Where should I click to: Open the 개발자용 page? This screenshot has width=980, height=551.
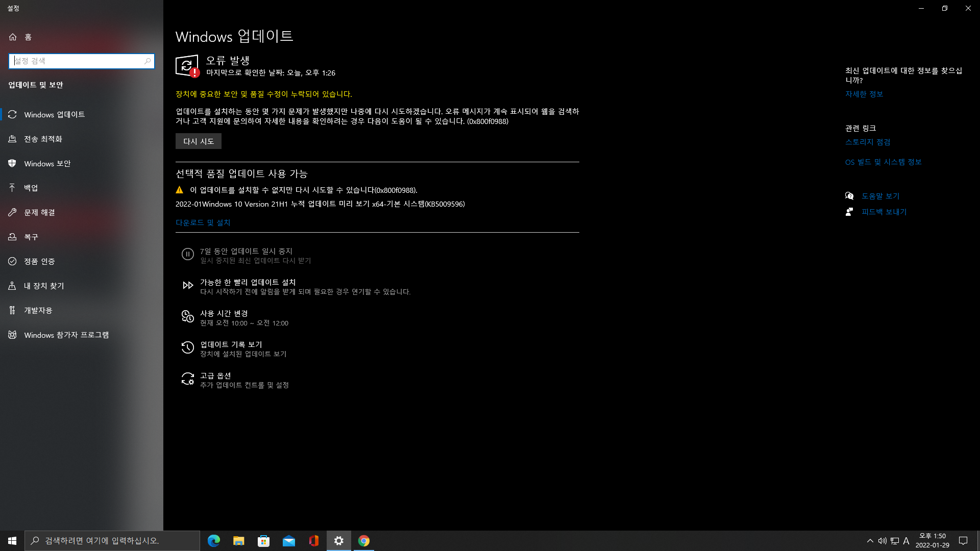(x=82, y=310)
